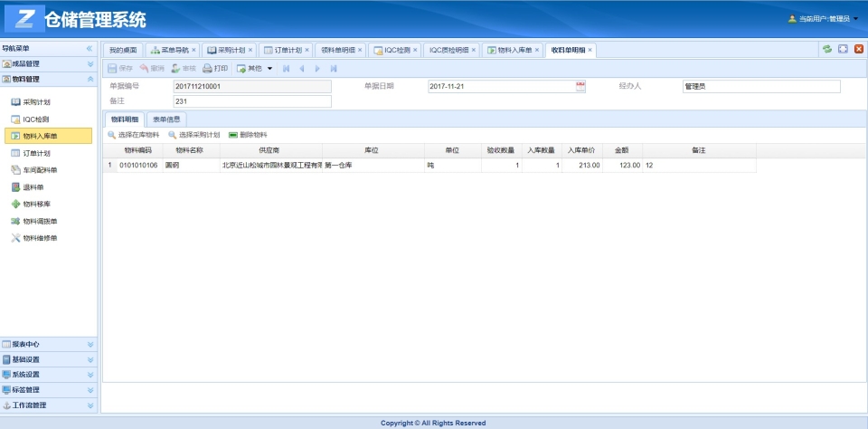Image resolution: width=868 pixels, height=429 pixels.
Task: Click the 打印 print toolbar button
Action: point(215,68)
